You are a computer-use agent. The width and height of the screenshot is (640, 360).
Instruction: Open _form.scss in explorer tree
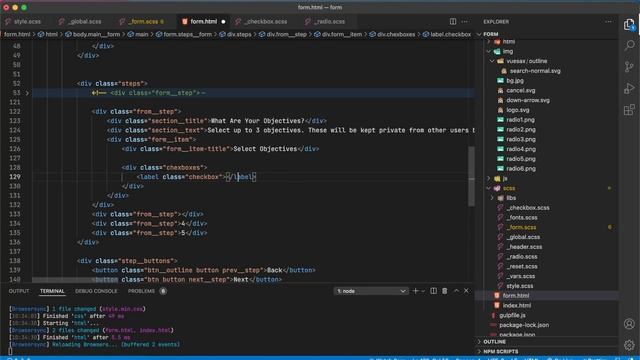click(521, 227)
